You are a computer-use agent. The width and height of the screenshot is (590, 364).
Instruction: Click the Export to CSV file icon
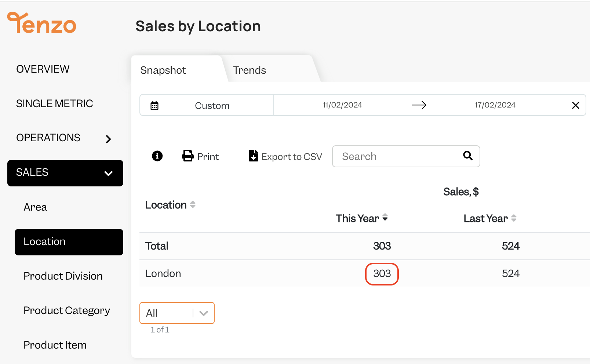click(253, 156)
